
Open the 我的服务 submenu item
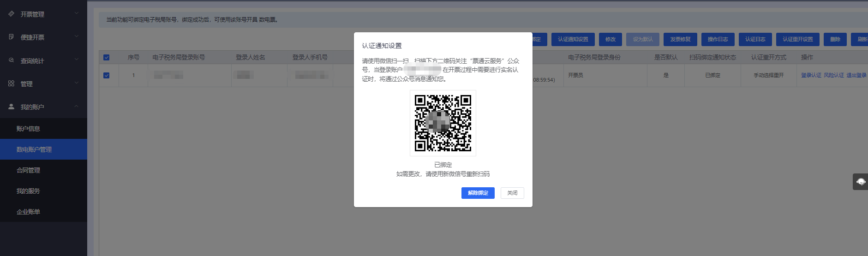[x=43, y=191]
